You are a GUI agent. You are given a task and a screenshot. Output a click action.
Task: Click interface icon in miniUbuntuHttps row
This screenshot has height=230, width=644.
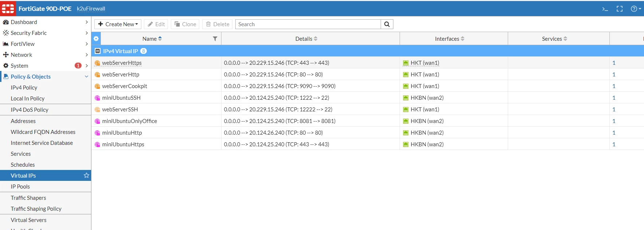point(406,144)
